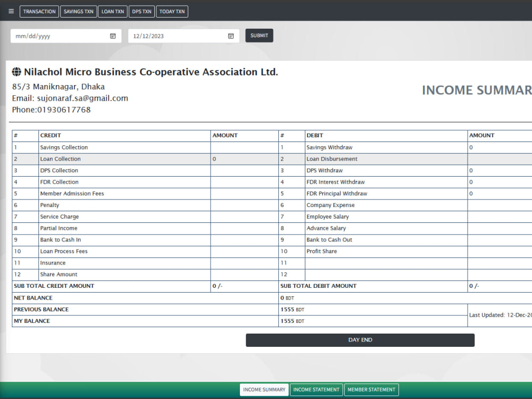Screen dimensions: 532x399
Task: Click the company name heading
Action: 151,72
